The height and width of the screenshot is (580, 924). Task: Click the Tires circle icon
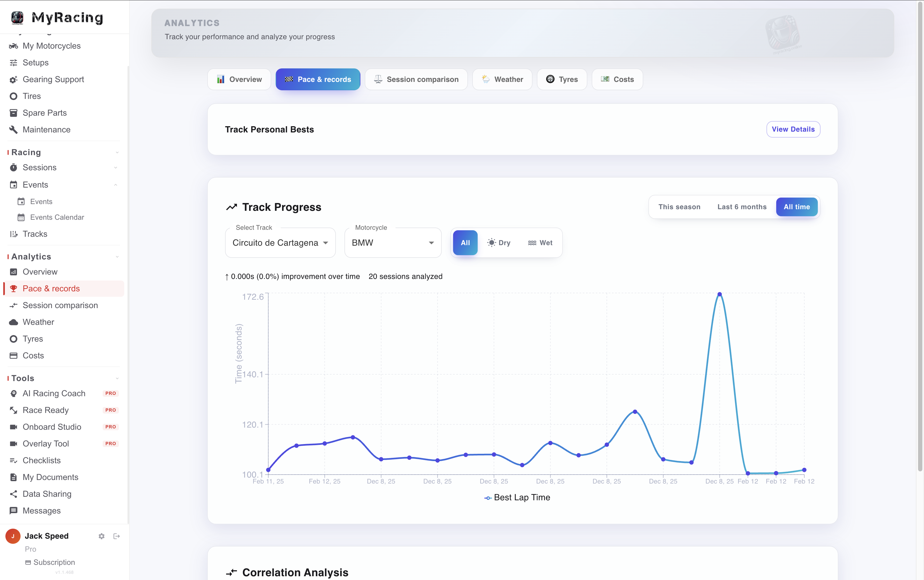pos(14,96)
